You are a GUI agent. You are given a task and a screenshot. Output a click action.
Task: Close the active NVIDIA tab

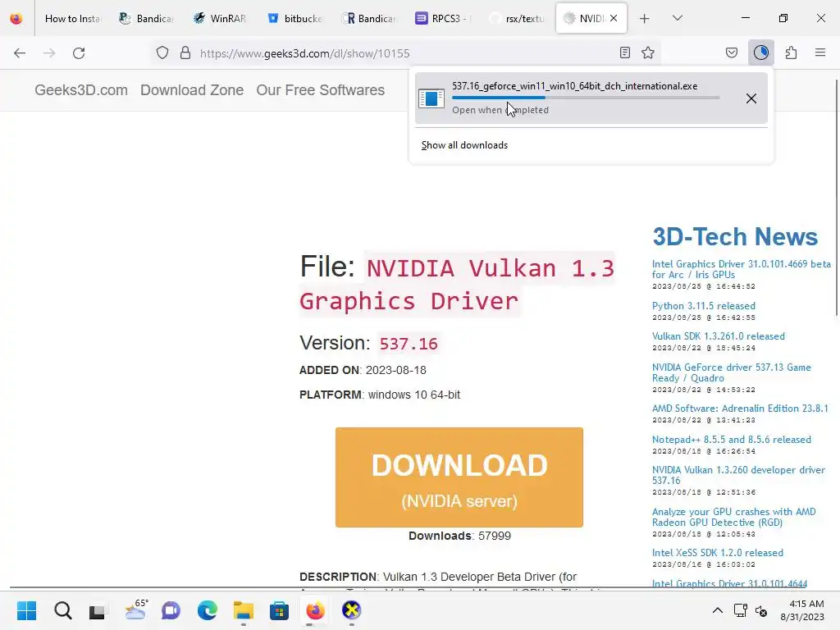tap(614, 18)
